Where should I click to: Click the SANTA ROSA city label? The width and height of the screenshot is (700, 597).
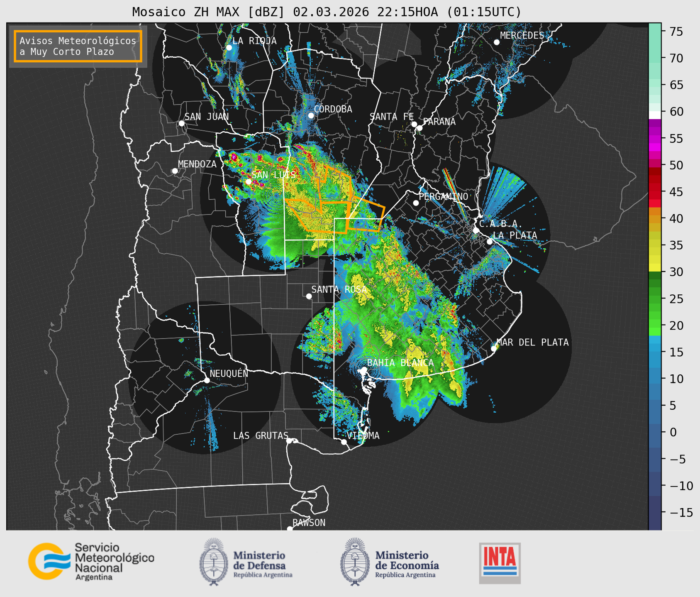point(339,289)
